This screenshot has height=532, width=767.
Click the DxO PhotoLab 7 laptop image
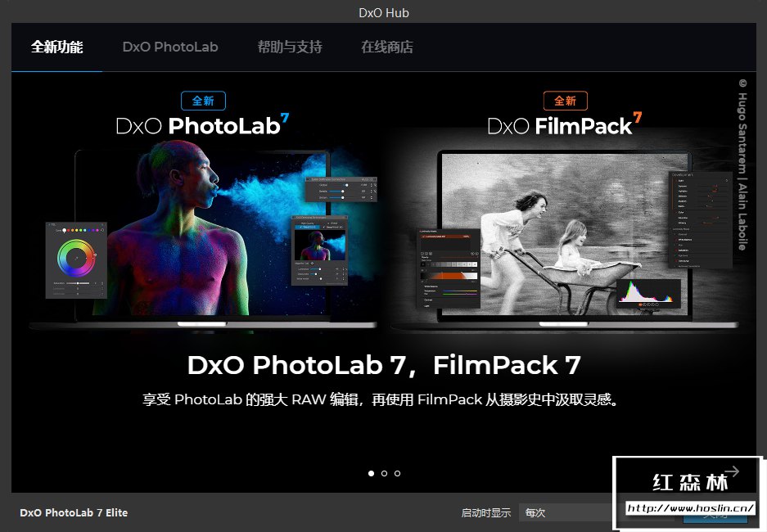203,237
